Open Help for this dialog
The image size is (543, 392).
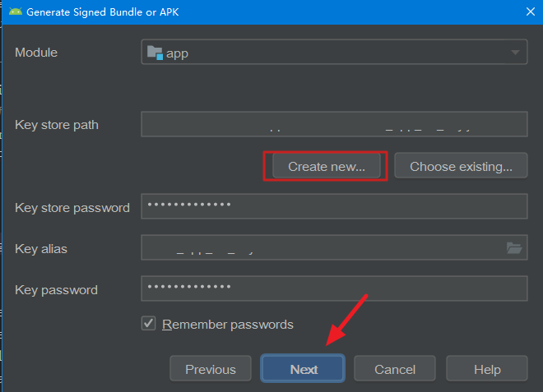pos(487,369)
